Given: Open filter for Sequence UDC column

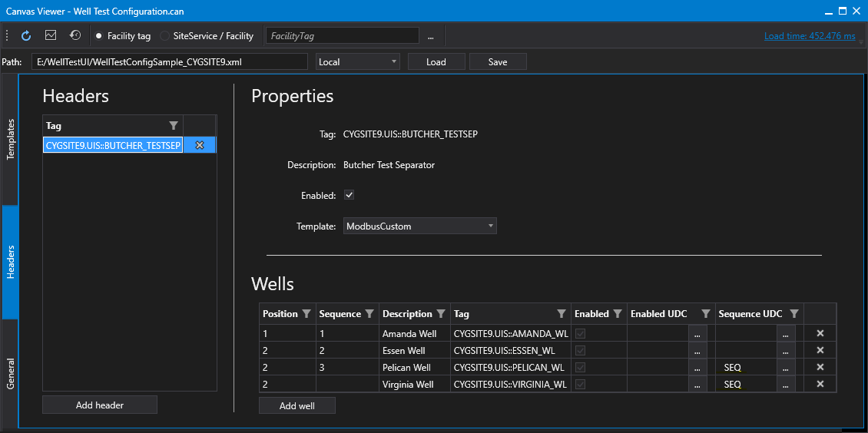Looking at the screenshot, I should pyautogui.click(x=793, y=313).
